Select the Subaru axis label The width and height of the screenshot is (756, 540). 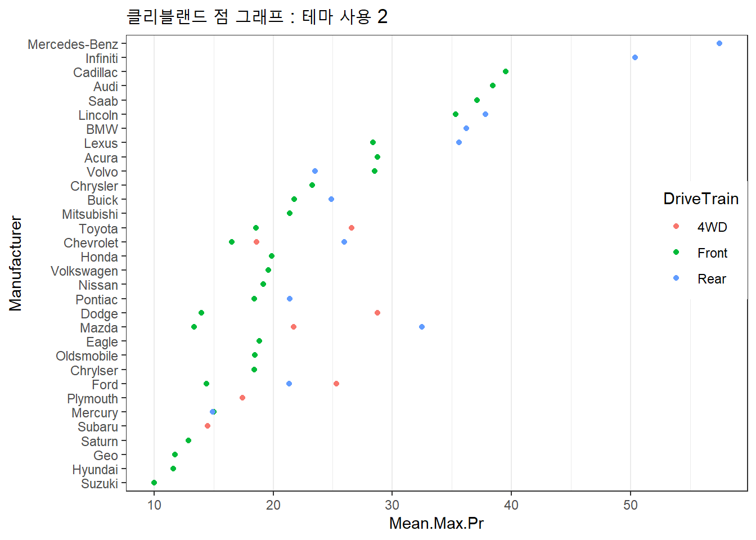(x=98, y=427)
